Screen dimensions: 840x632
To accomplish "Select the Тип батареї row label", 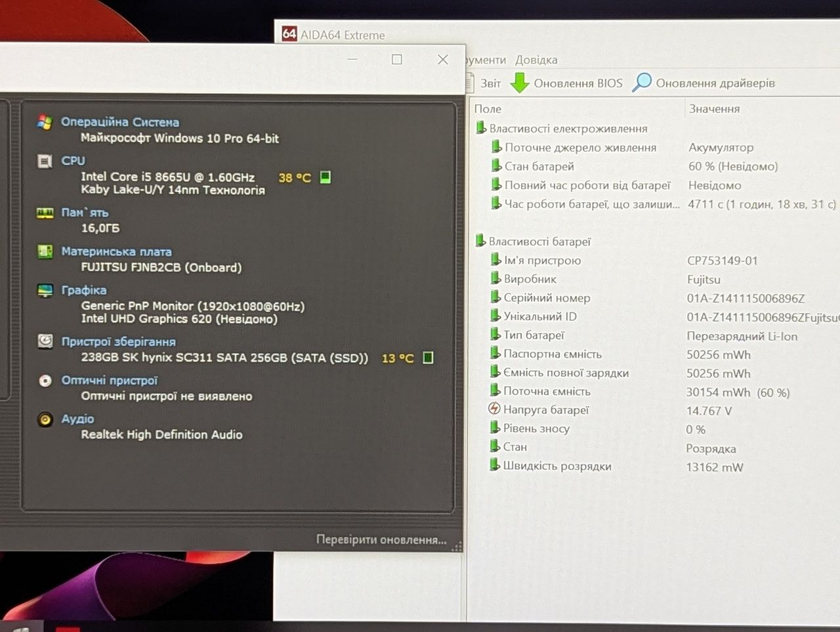I will coord(534,335).
